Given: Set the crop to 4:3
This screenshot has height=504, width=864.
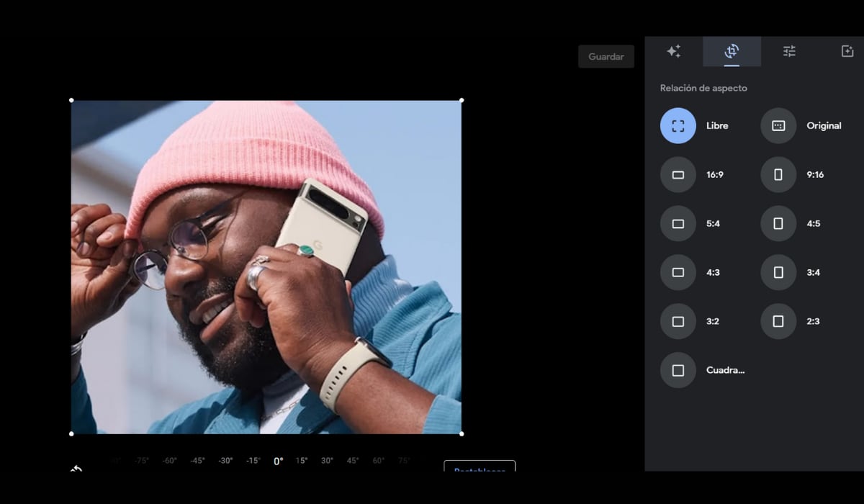Looking at the screenshot, I should point(678,273).
